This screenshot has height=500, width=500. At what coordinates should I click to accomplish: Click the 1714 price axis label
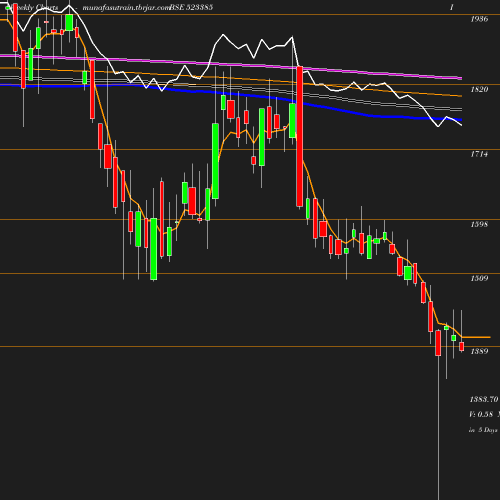click(x=479, y=154)
